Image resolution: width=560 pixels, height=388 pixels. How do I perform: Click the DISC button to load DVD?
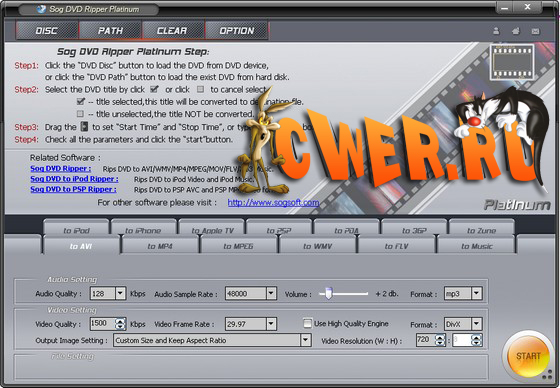click(46, 31)
